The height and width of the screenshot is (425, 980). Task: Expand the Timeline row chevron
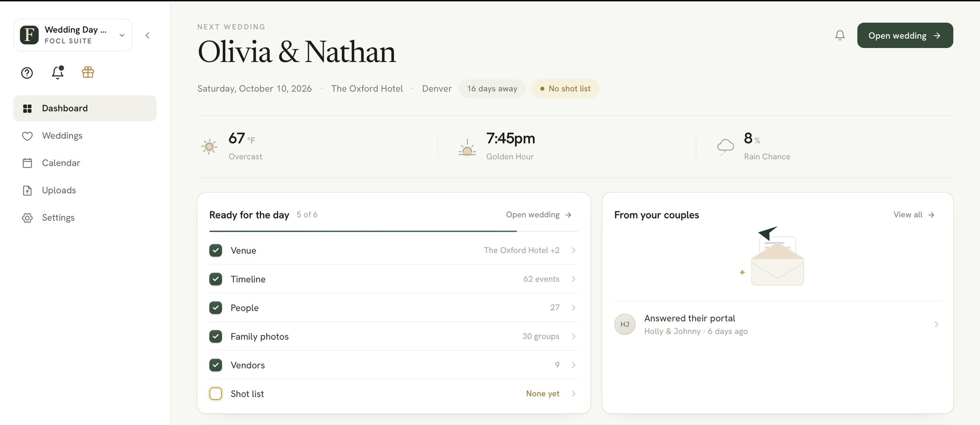[x=574, y=279]
